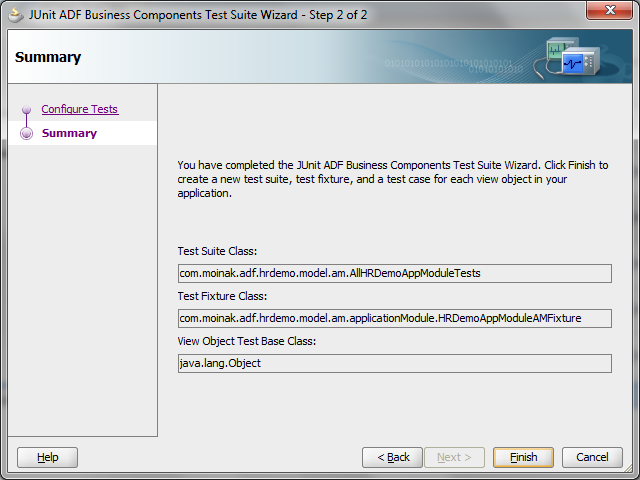Click the 'Test Fixture Class:' label

click(x=222, y=296)
